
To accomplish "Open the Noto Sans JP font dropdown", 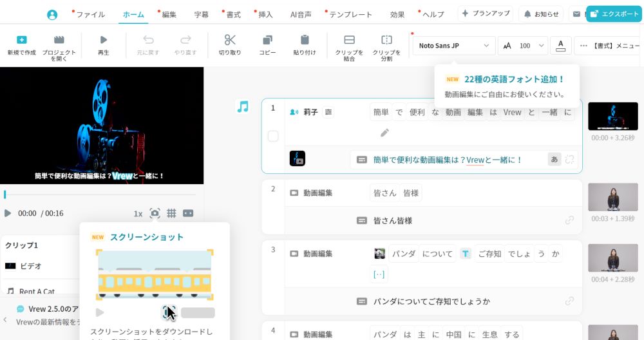I will coord(454,46).
